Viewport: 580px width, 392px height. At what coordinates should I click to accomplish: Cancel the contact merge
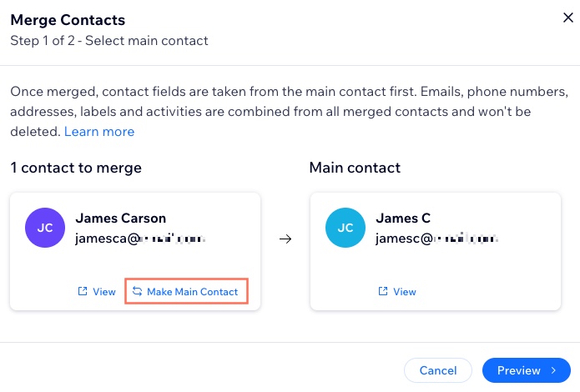(438, 370)
